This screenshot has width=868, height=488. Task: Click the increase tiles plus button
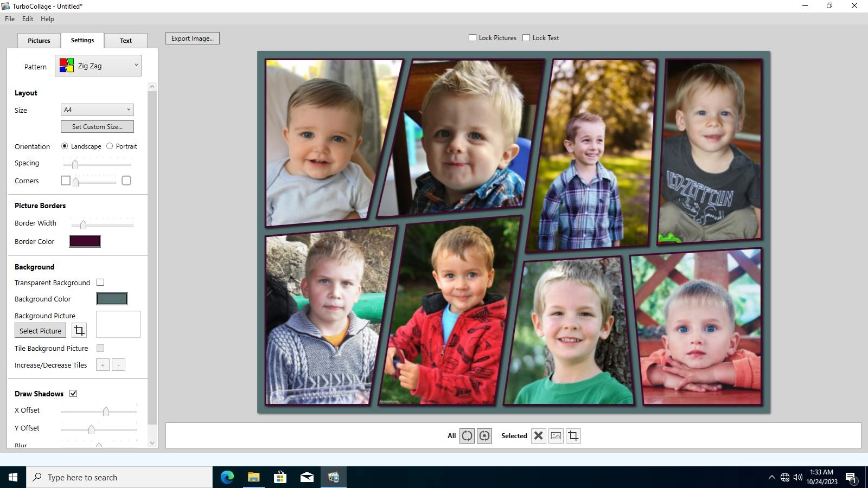(x=103, y=365)
